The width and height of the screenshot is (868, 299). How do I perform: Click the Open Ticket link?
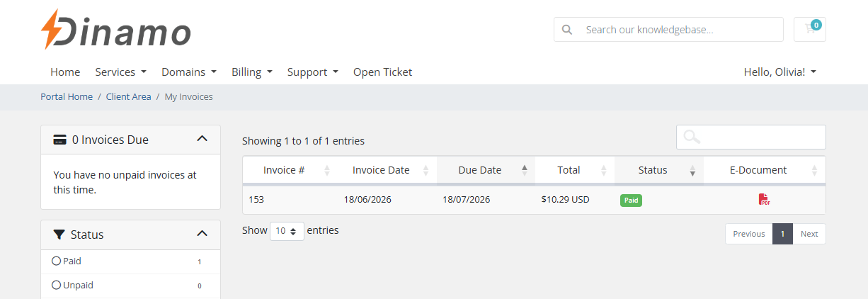tap(382, 72)
